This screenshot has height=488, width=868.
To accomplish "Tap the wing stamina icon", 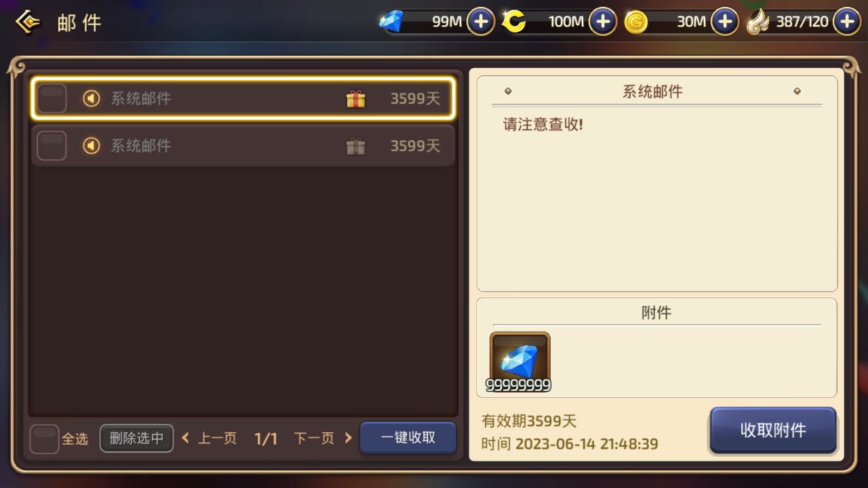I will pos(758,22).
